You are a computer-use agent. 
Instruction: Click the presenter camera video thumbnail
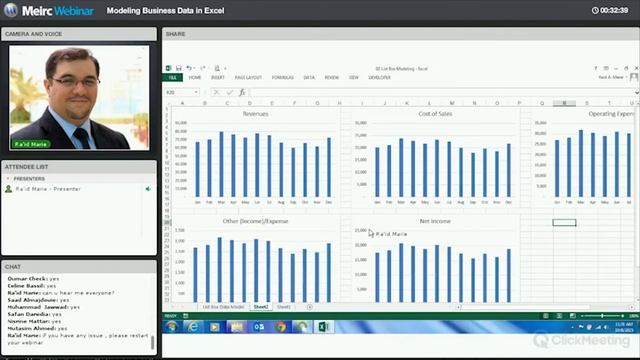[79, 97]
